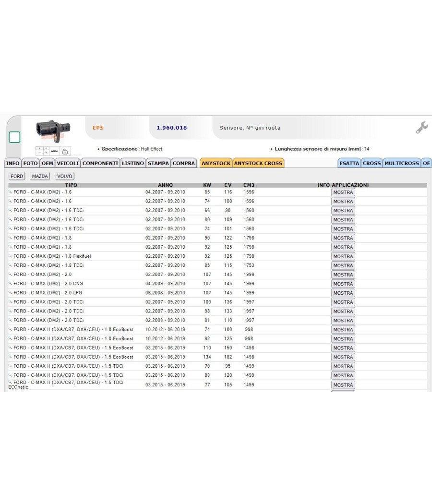Select row FORD - C-MAX (DM2) - 1.8 TDCi
The height and width of the screenshot is (504, 432).
pos(217,265)
